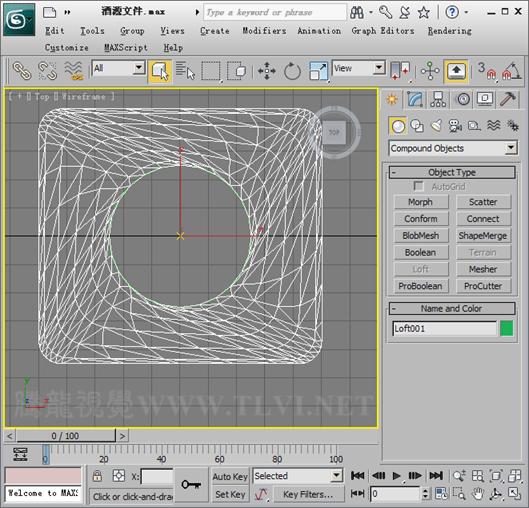Toggle the Window/Crossing selection icon
This screenshot has width=529, height=508.
coord(236,71)
